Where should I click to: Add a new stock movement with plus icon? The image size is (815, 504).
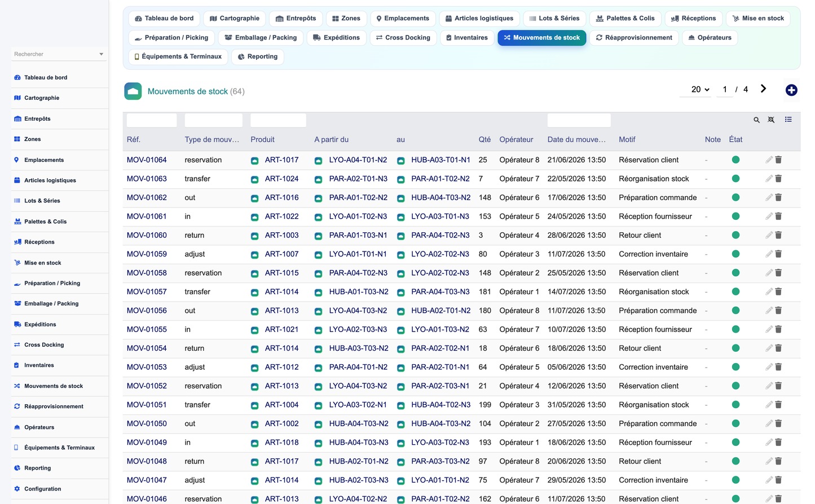click(791, 90)
